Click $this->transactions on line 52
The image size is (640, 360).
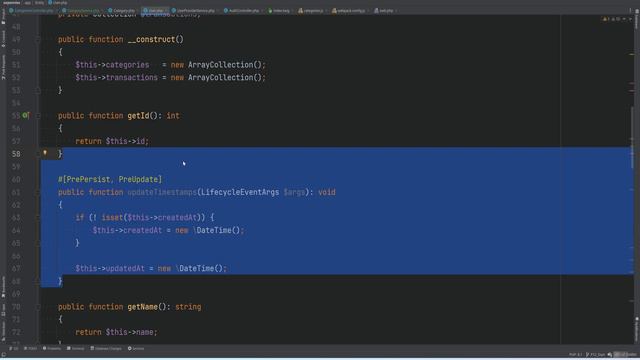[x=116, y=78]
